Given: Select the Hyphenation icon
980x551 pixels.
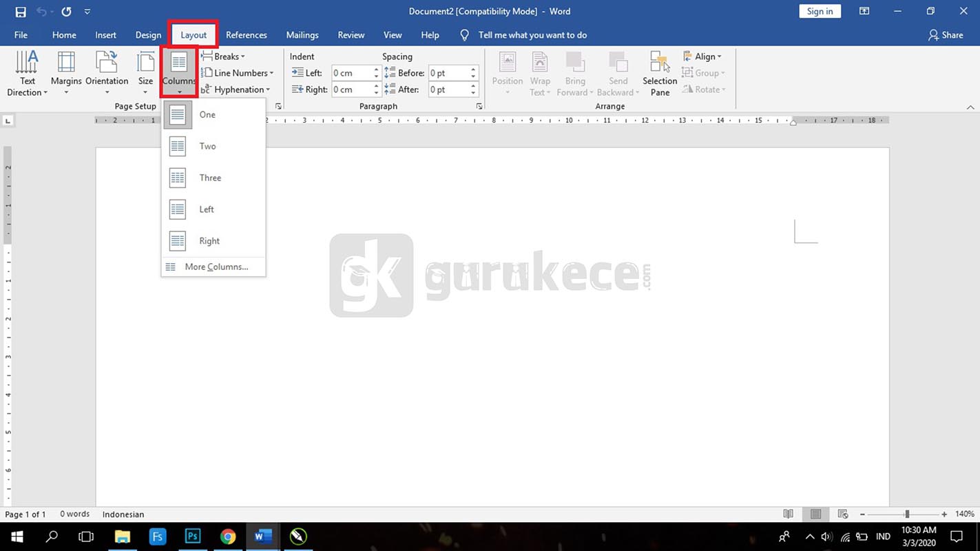Looking at the screenshot, I should [x=238, y=89].
